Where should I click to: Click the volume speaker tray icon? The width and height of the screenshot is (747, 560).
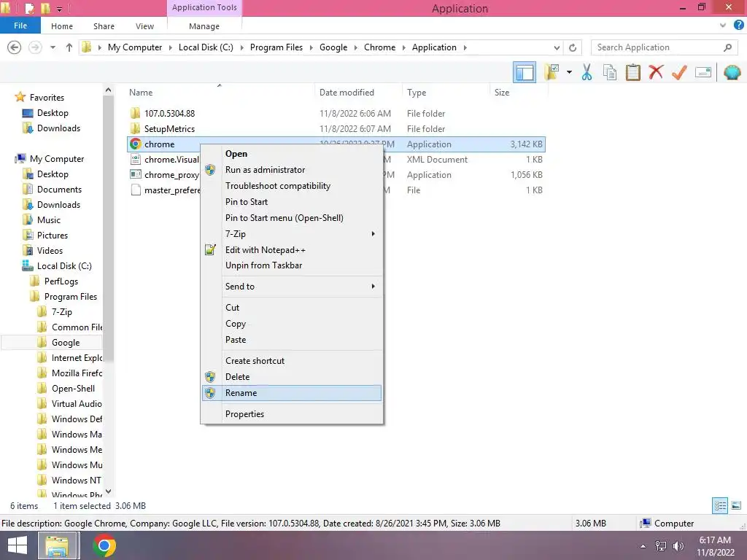[x=678, y=546]
